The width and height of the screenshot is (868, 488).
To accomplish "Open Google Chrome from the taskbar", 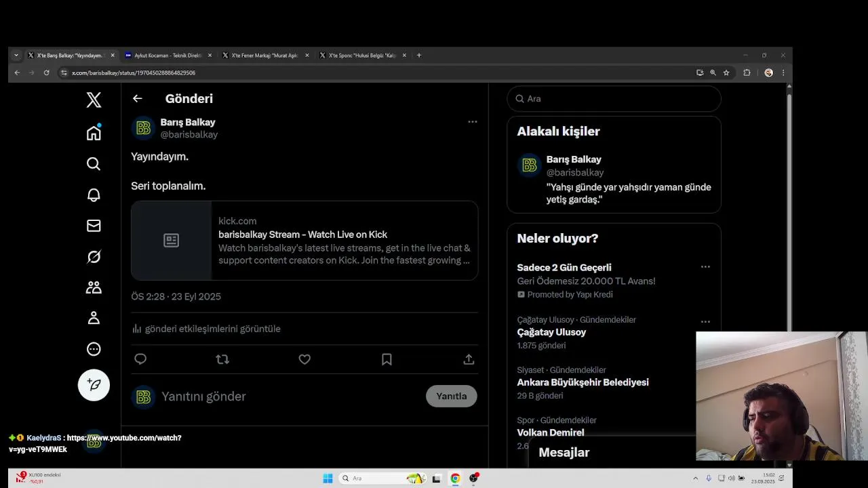I will tap(455, 479).
